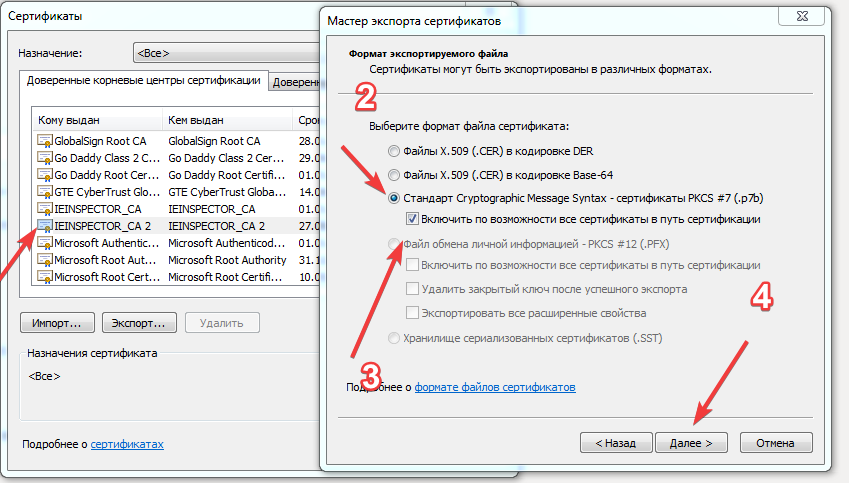This screenshot has height=483, width=849.
Task: Click the IEINSPECTOR_CA 2 certificate icon
Action: 44,226
